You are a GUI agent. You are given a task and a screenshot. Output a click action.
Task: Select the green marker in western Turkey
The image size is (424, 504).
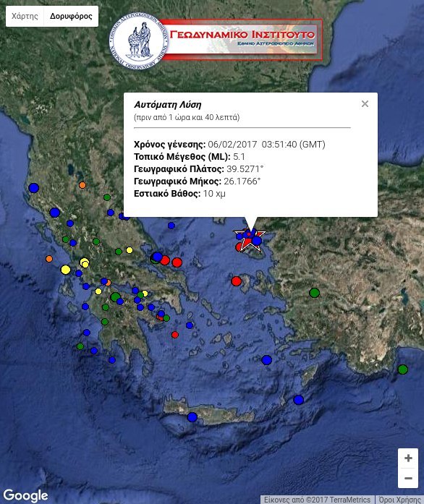tap(314, 293)
